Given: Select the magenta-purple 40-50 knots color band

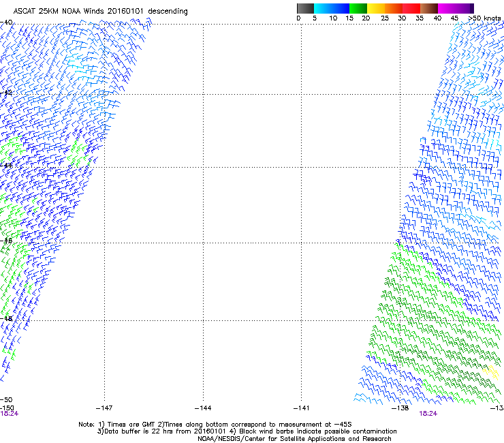Looking at the screenshot, I should click(456, 8).
